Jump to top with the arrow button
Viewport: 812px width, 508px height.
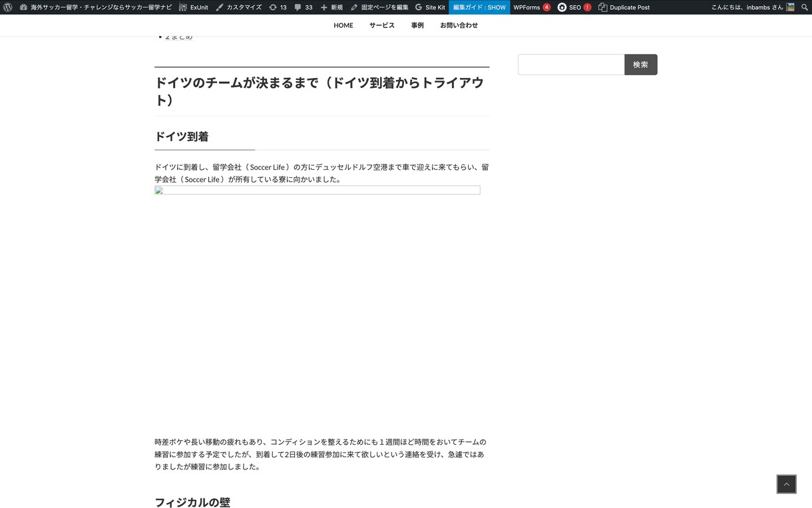[786, 484]
